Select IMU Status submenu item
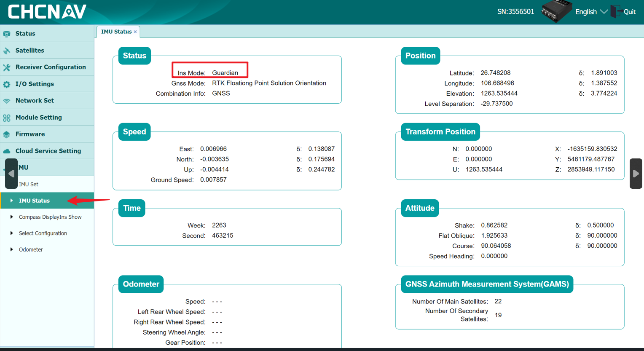The width and height of the screenshot is (644, 351). (x=47, y=201)
